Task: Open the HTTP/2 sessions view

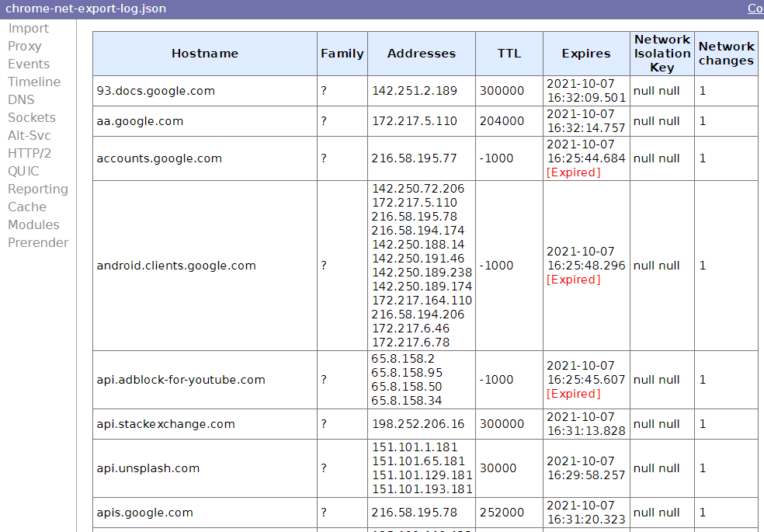Action: click(x=30, y=153)
